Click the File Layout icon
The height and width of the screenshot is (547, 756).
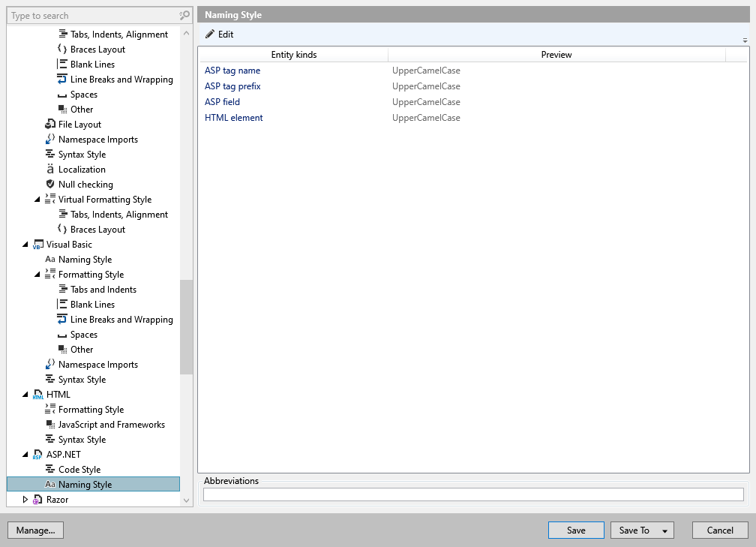tap(50, 125)
